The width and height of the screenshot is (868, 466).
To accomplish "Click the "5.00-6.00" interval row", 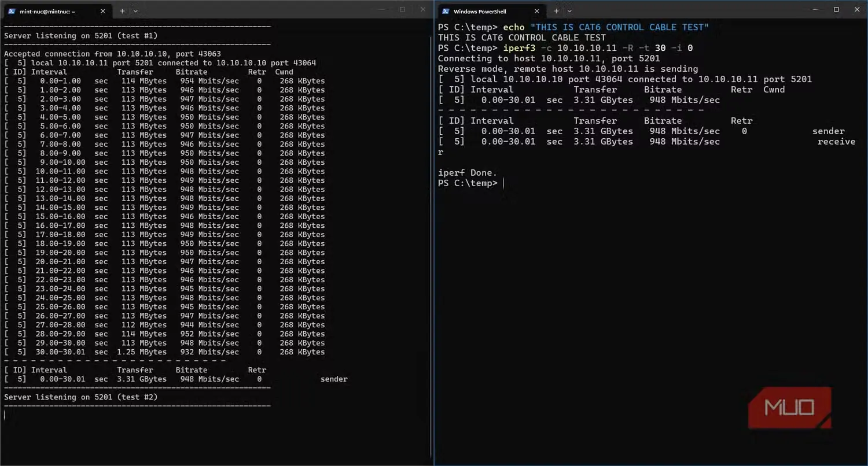I will pos(164,126).
